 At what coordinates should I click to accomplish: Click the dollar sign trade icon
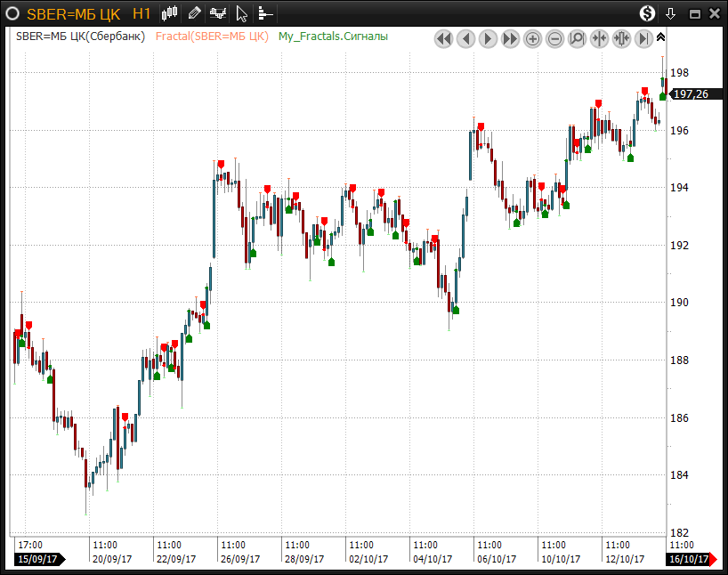click(648, 13)
